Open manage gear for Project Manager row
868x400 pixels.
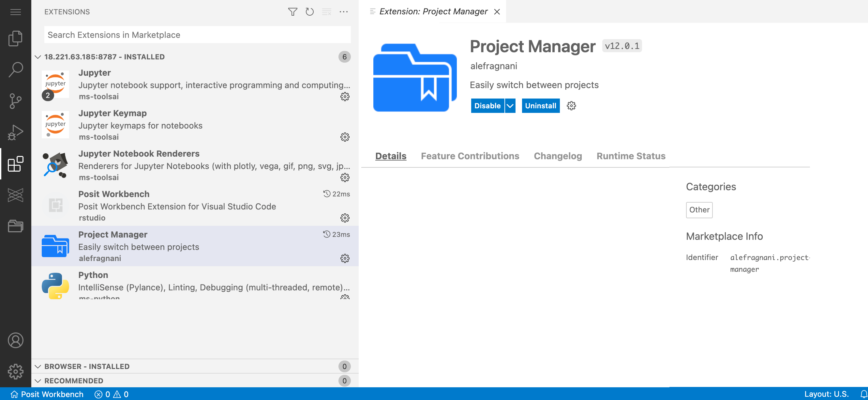click(x=345, y=258)
